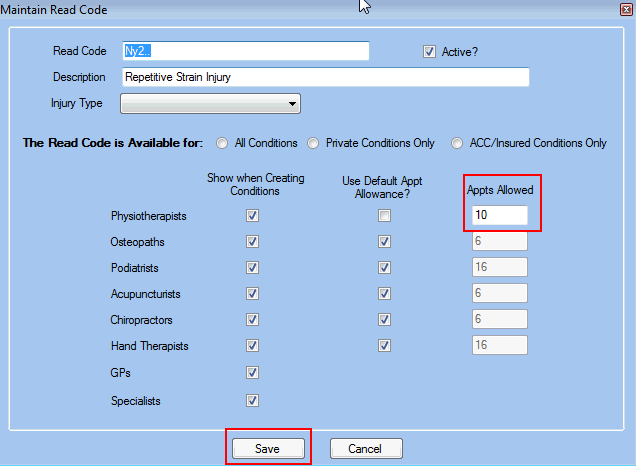Click the Read Code input field
Viewport: 636px width, 466px height.
tap(244, 51)
